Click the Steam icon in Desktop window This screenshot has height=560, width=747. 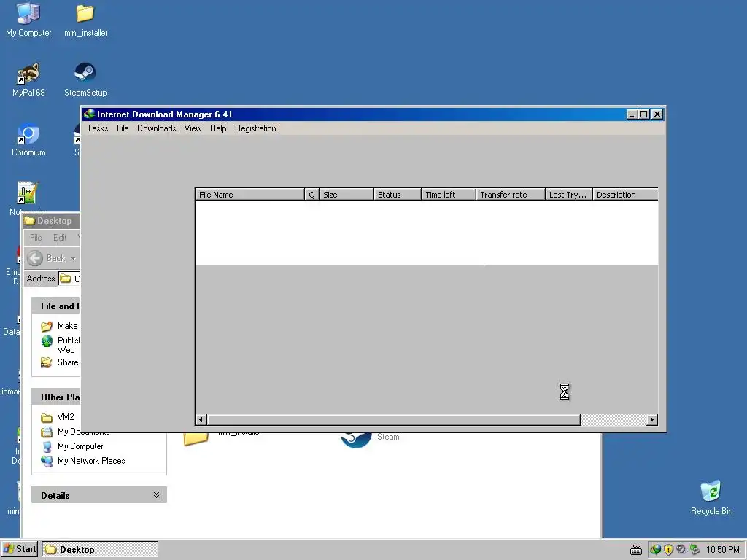[x=356, y=440]
